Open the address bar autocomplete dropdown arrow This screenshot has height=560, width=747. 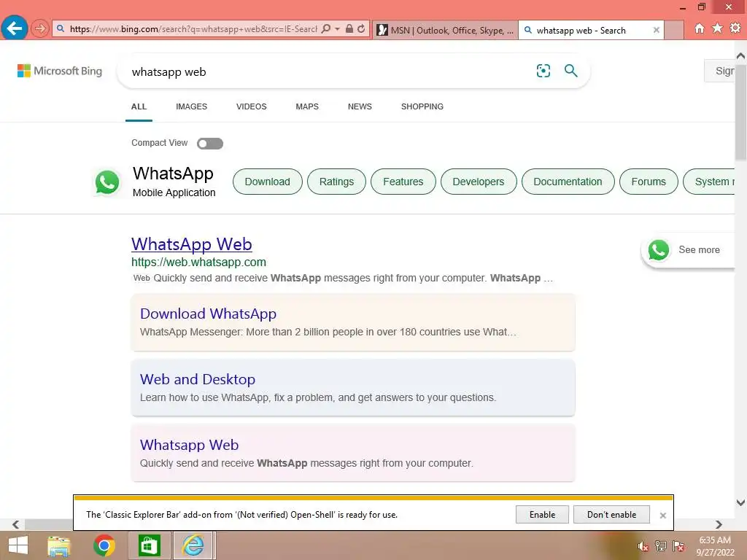pos(337,29)
